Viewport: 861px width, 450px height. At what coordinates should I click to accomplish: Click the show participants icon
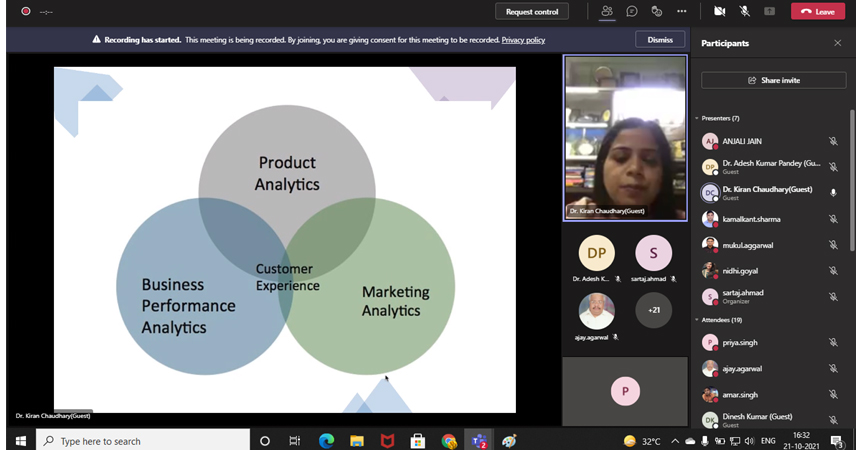606,11
